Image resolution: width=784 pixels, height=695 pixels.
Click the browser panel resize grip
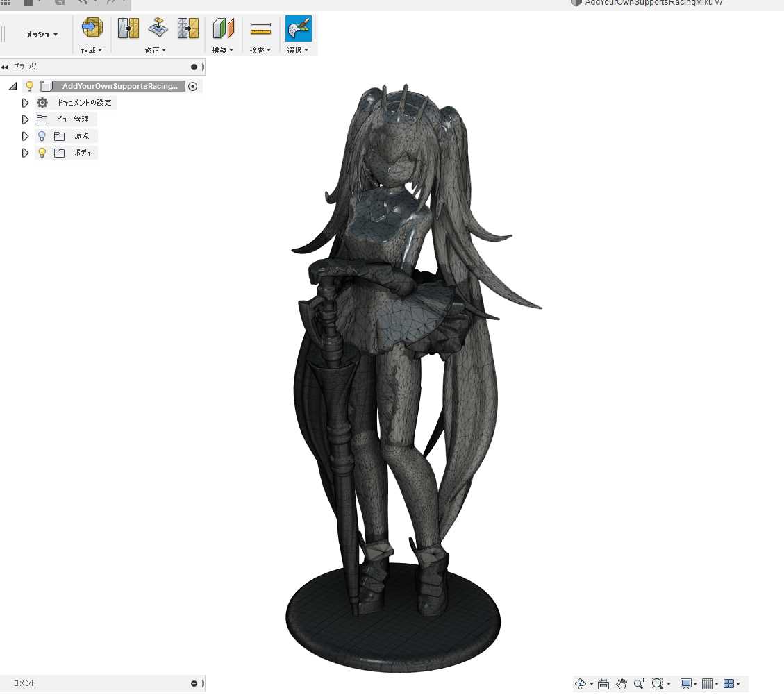[203, 67]
